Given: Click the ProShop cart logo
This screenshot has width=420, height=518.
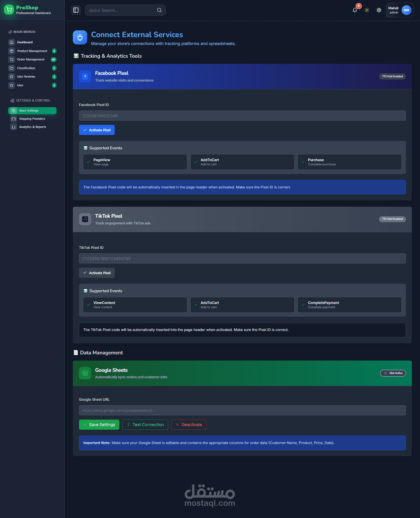Looking at the screenshot, I should (x=9, y=10).
